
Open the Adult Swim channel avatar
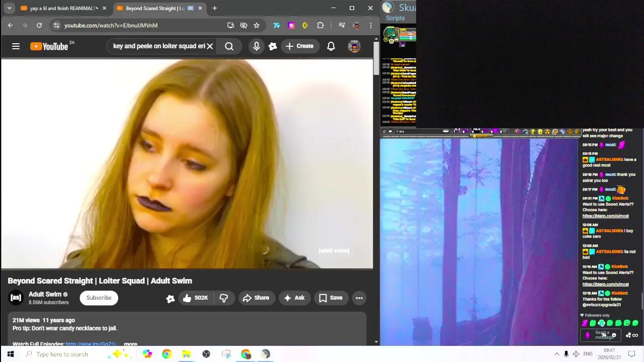click(x=16, y=298)
